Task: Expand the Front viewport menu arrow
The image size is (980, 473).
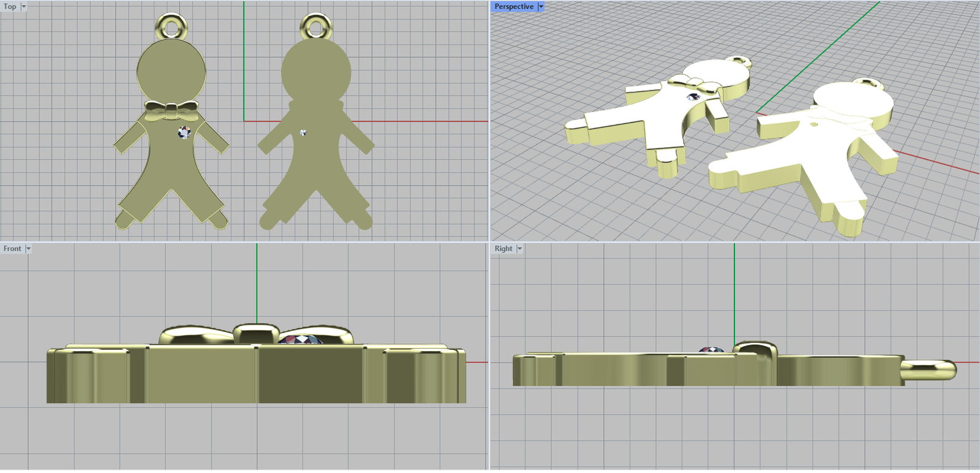Action: click(x=28, y=249)
